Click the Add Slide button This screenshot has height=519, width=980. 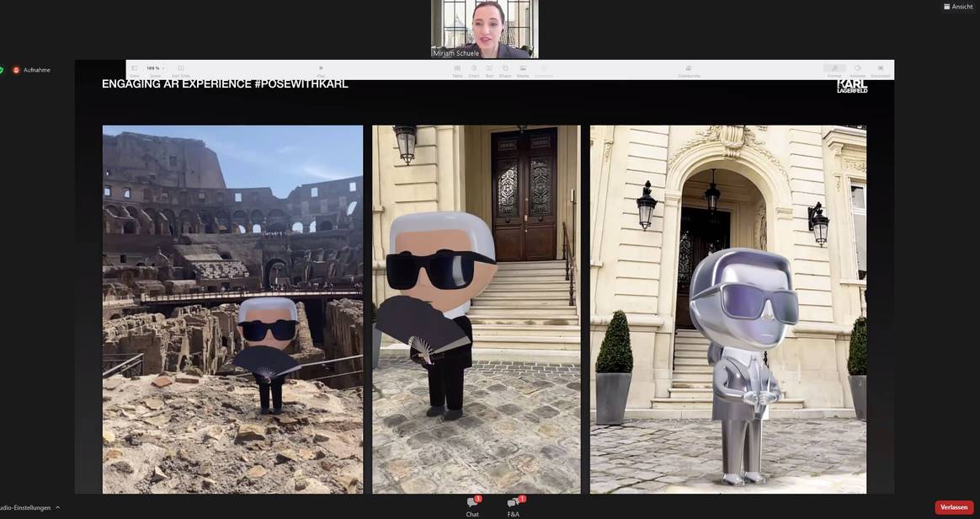click(181, 70)
